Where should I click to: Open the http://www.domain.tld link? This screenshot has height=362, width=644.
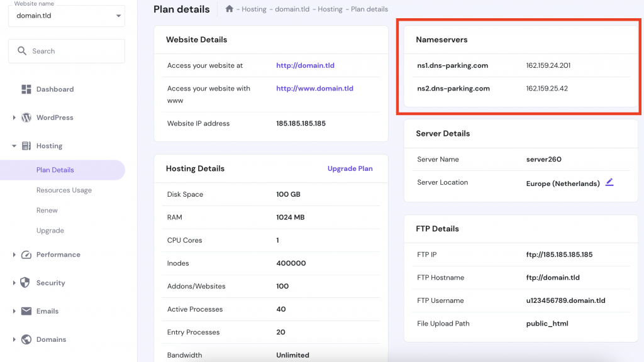pyautogui.click(x=314, y=89)
